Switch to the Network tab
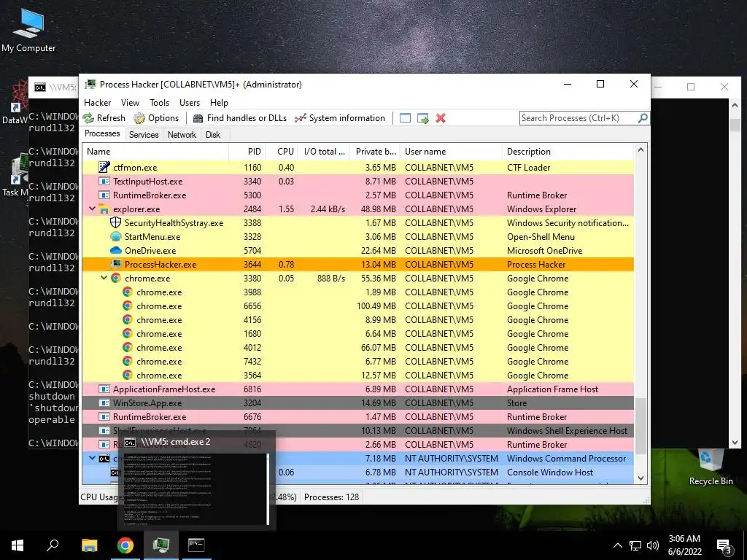 182,135
